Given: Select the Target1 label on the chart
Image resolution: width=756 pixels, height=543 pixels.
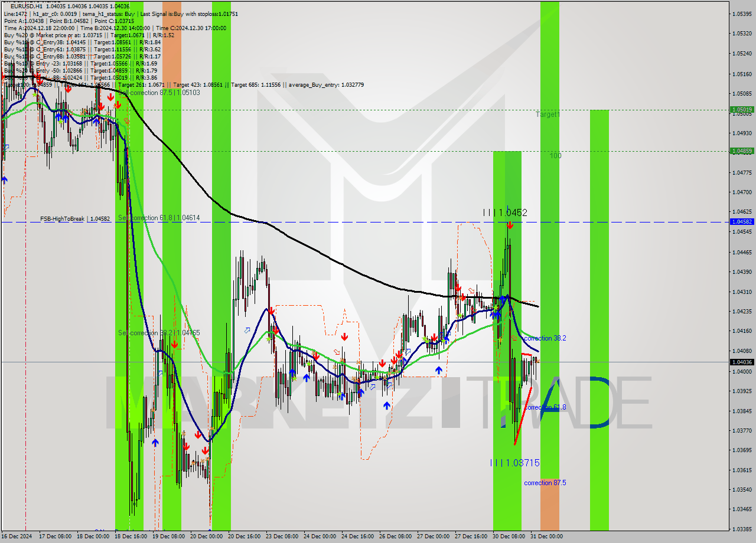Looking at the screenshot, I should 548,115.
